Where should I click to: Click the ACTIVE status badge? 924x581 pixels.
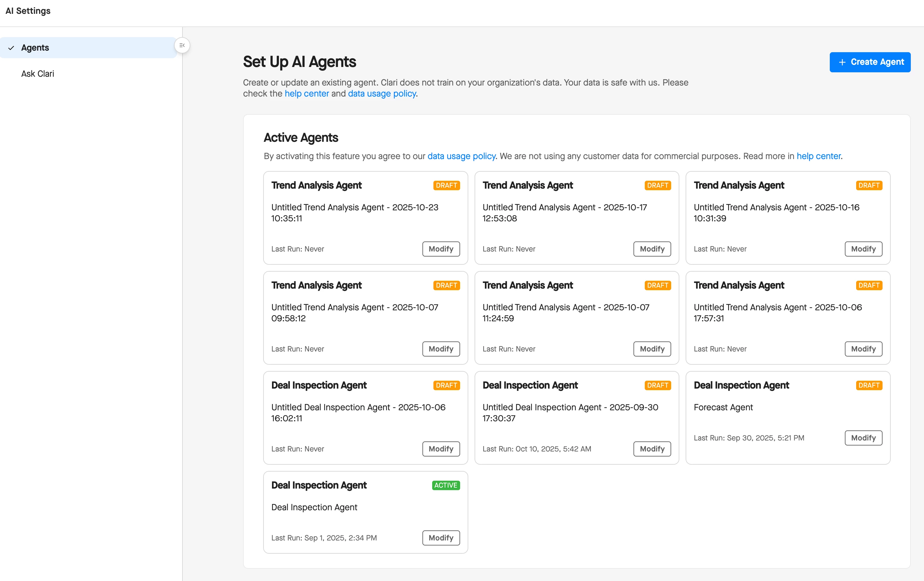click(445, 485)
